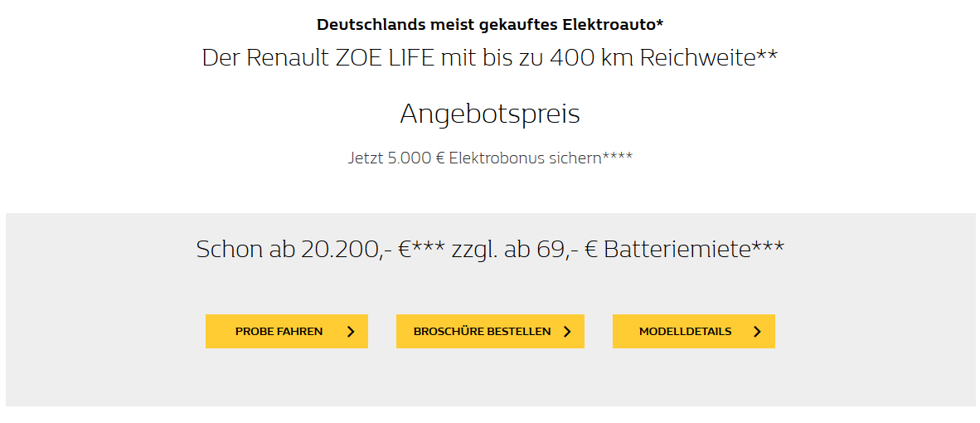Click the Schon ab 20.200,- € price text
Image resolution: width=980 pixels, height=423 pixels.
pyautogui.click(x=303, y=250)
